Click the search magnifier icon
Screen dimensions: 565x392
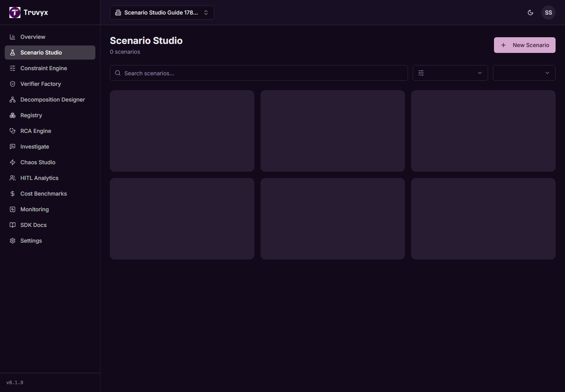(118, 73)
